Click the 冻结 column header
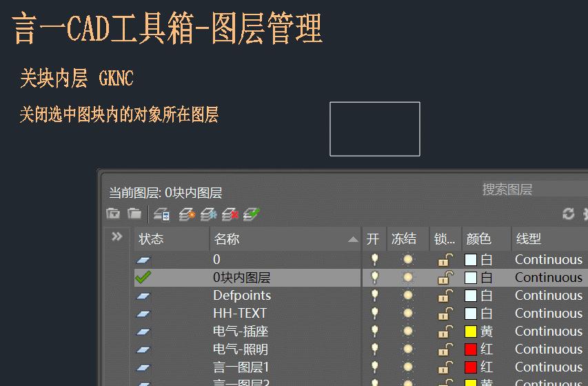Image resolution: width=588 pixels, height=386 pixels. [408, 238]
